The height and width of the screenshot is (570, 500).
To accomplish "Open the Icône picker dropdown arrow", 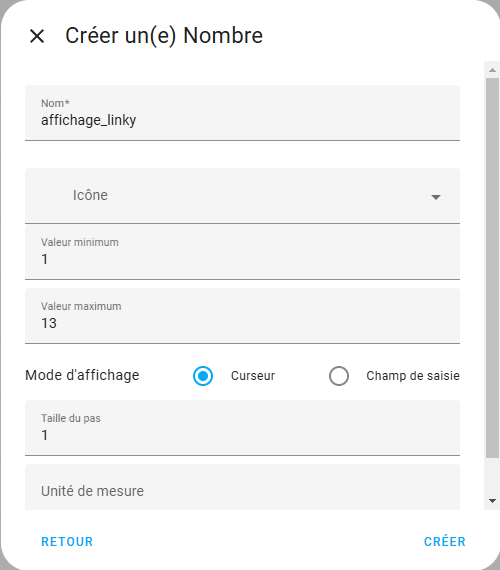I will (436, 197).
